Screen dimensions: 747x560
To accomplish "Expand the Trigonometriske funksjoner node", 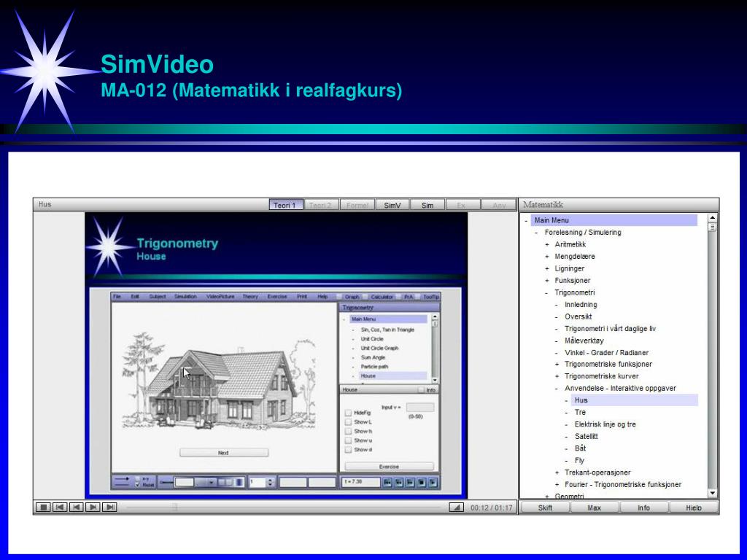I will (x=557, y=365).
